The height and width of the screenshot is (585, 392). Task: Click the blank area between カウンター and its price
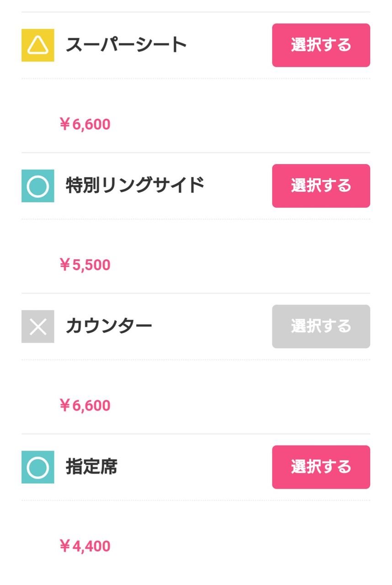[196, 378]
